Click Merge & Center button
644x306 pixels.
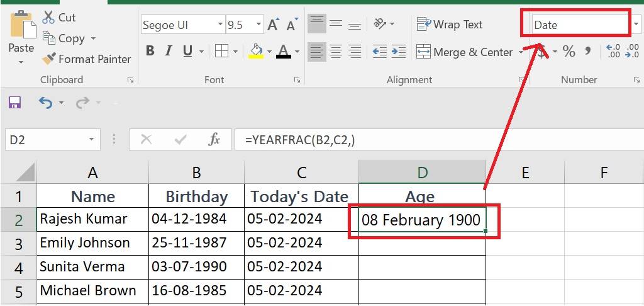pyautogui.click(x=465, y=52)
